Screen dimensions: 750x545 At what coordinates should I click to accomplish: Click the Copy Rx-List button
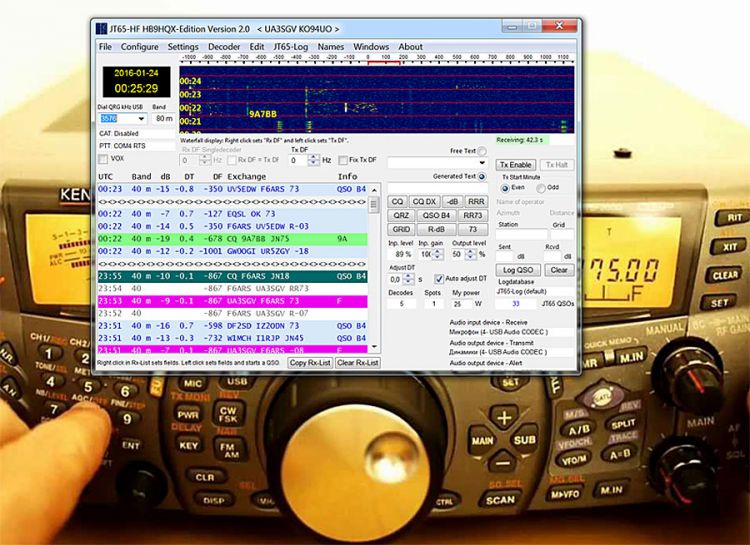[310, 363]
